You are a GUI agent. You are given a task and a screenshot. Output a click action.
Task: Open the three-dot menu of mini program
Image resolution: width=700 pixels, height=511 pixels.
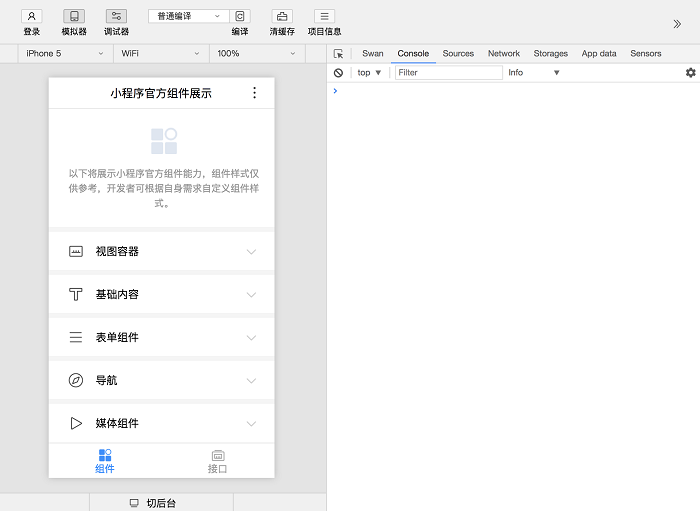click(x=254, y=93)
